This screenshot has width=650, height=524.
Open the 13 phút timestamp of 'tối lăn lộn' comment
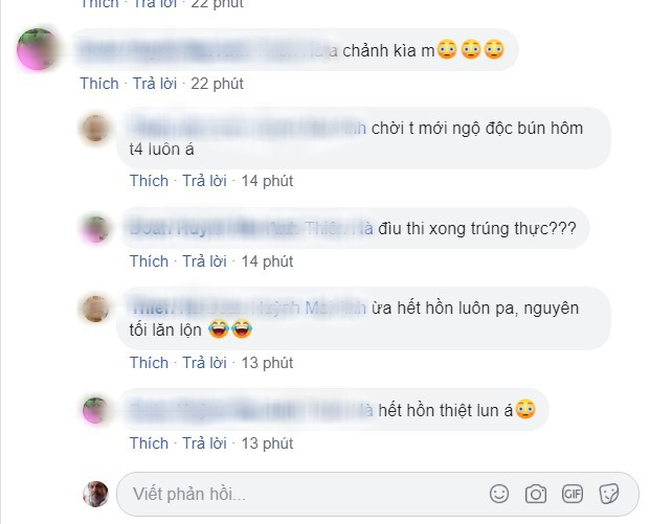pos(267,363)
